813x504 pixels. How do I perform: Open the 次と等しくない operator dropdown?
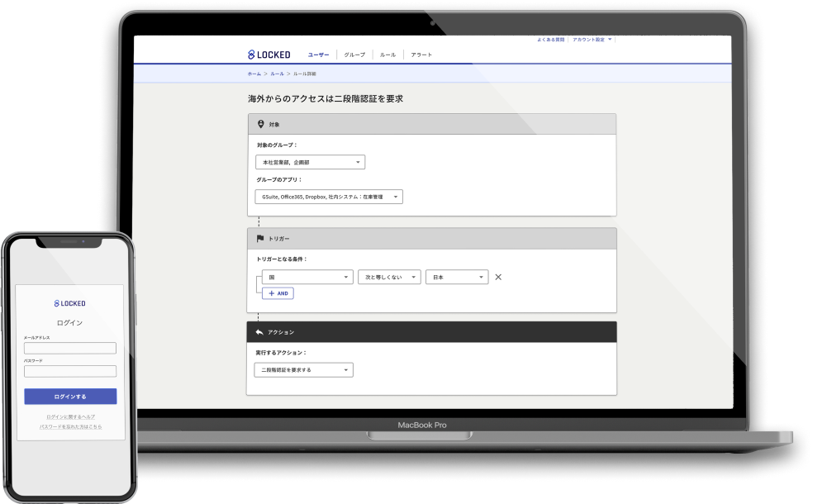pyautogui.click(x=390, y=278)
